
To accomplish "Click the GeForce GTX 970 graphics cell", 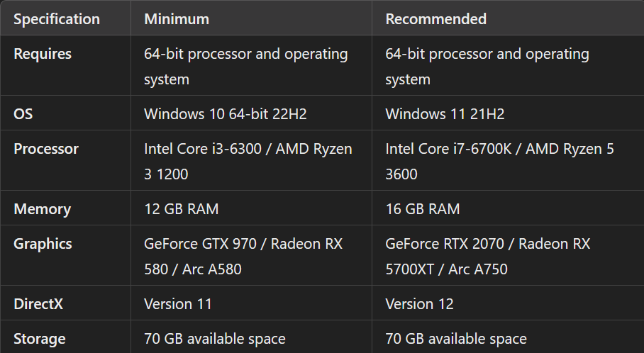I will pos(243,256).
